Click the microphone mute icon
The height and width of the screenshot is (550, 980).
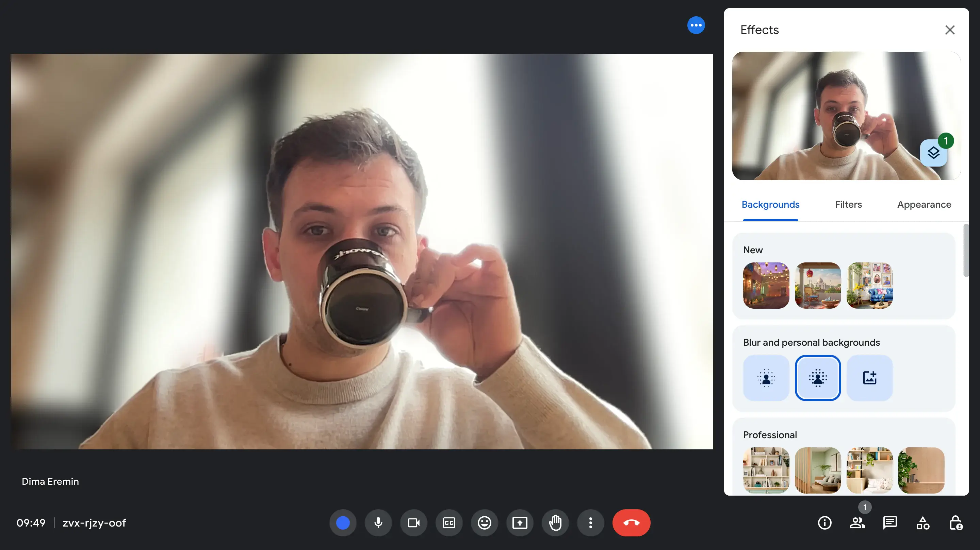pos(378,522)
